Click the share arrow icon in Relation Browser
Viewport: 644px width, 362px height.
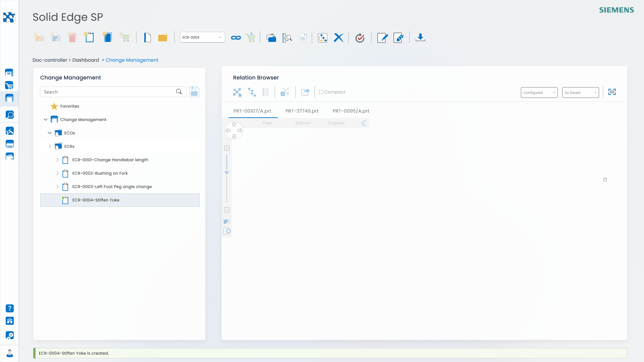point(305,92)
